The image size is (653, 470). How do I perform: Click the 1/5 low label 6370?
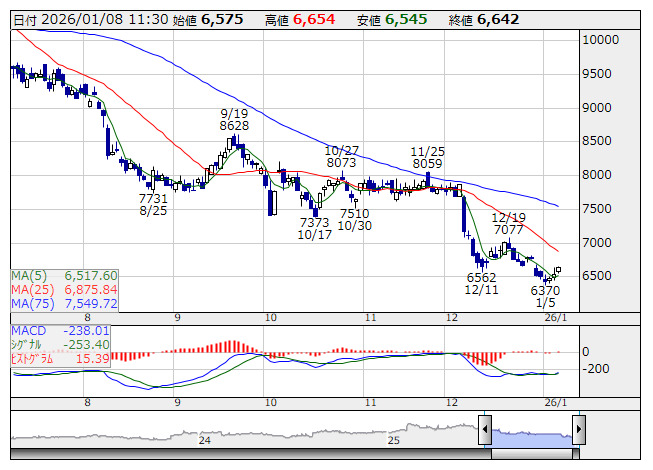coord(545,290)
